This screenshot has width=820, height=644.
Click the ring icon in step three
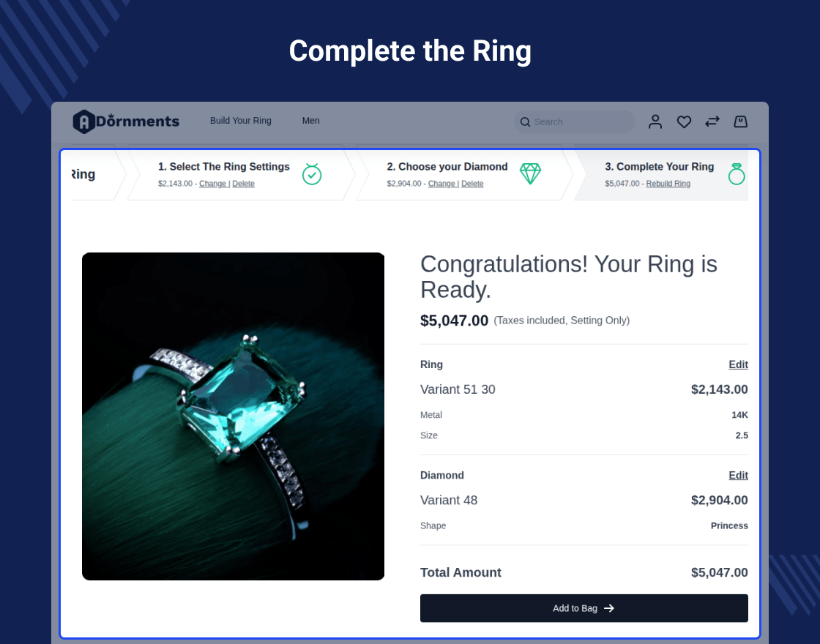(736, 174)
